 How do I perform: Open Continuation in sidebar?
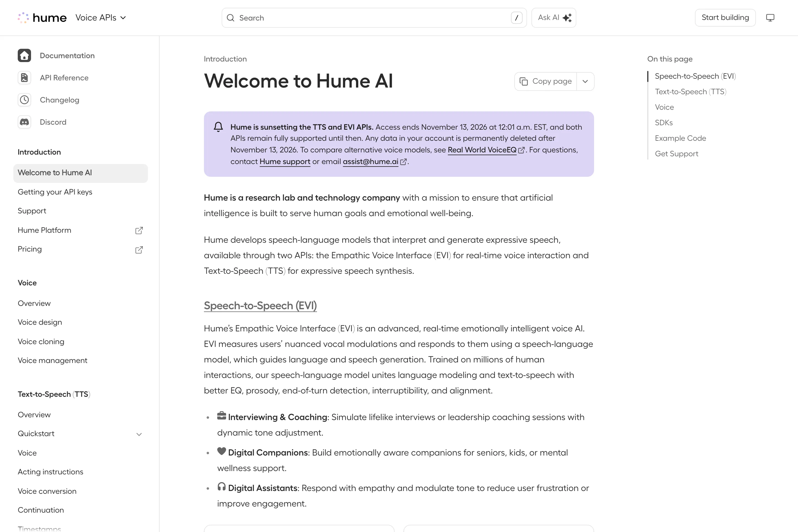(80, 510)
